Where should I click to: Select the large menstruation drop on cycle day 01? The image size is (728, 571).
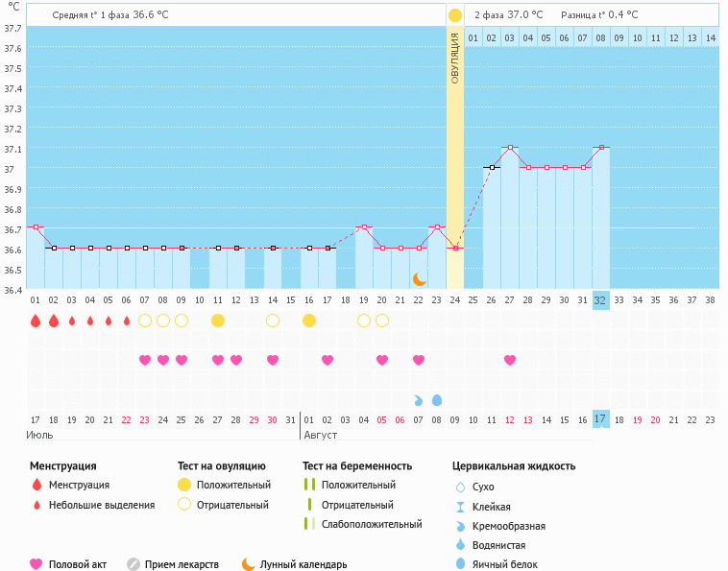[x=36, y=321]
